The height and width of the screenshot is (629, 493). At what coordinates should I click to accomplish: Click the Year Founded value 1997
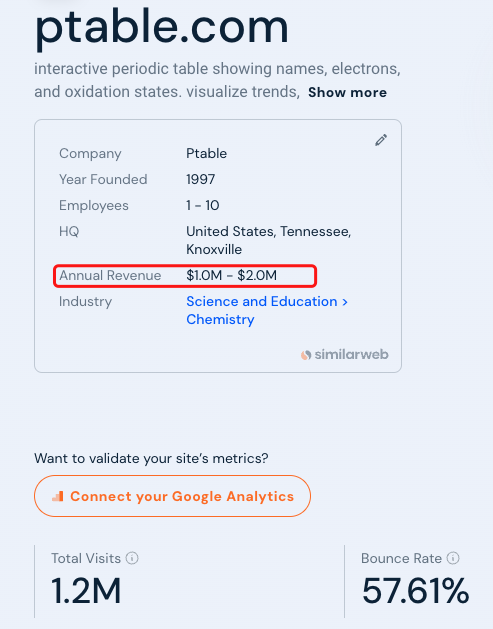click(x=201, y=179)
